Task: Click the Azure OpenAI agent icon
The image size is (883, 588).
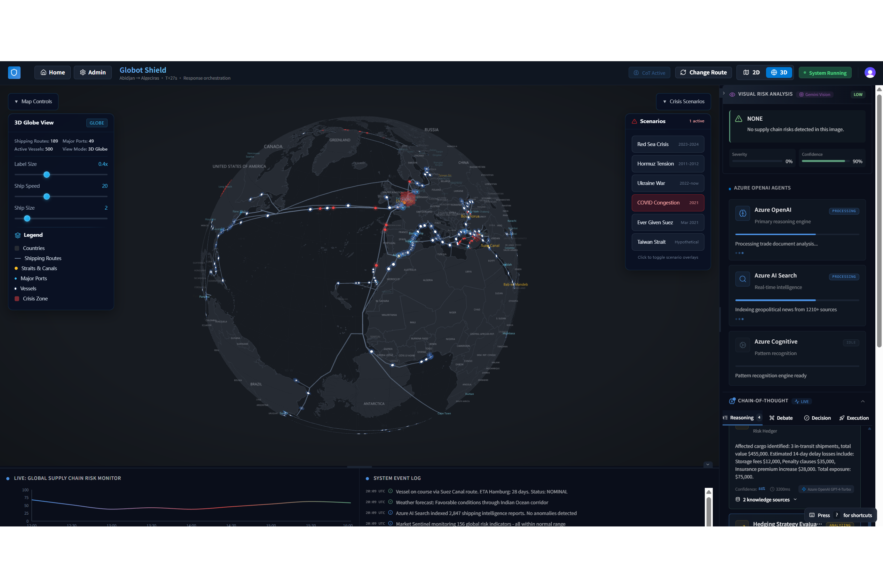Action: pyautogui.click(x=742, y=214)
